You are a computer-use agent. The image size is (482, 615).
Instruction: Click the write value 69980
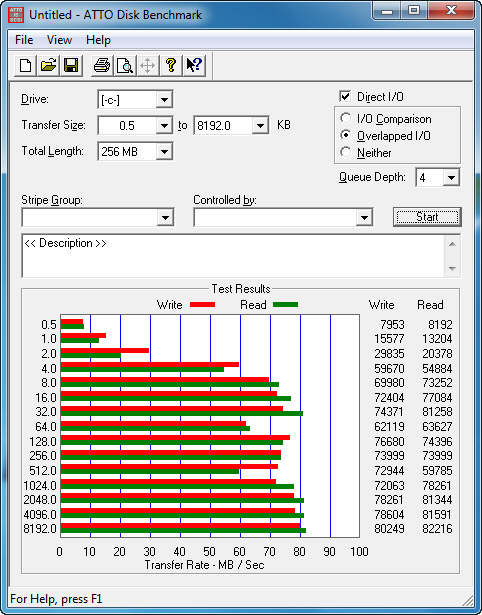pyautogui.click(x=389, y=383)
